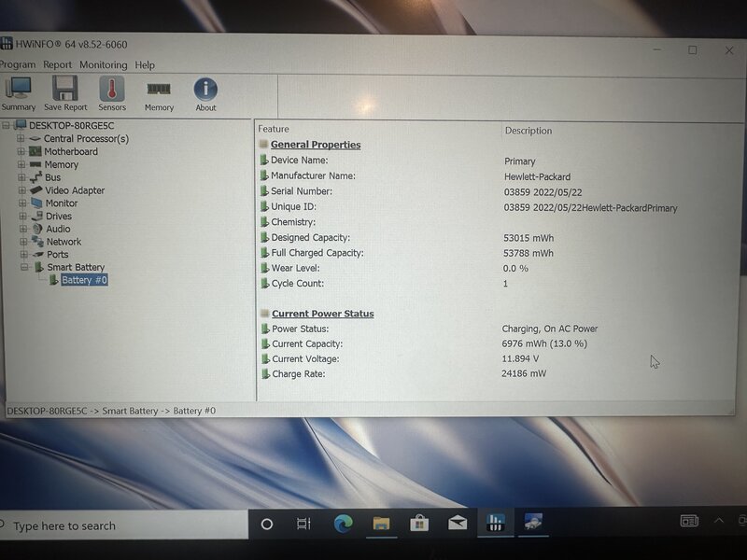Click the General Properties heading
Image resolution: width=747 pixels, height=560 pixels.
(316, 145)
